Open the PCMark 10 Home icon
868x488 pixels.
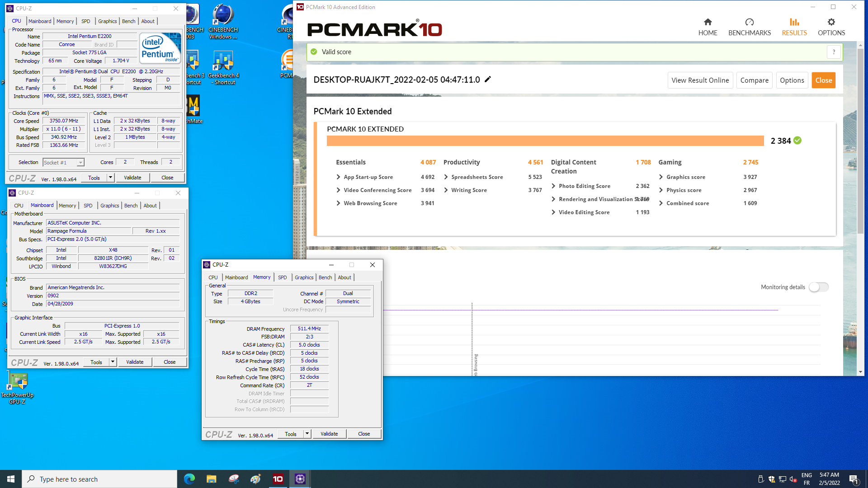click(708, 22)
